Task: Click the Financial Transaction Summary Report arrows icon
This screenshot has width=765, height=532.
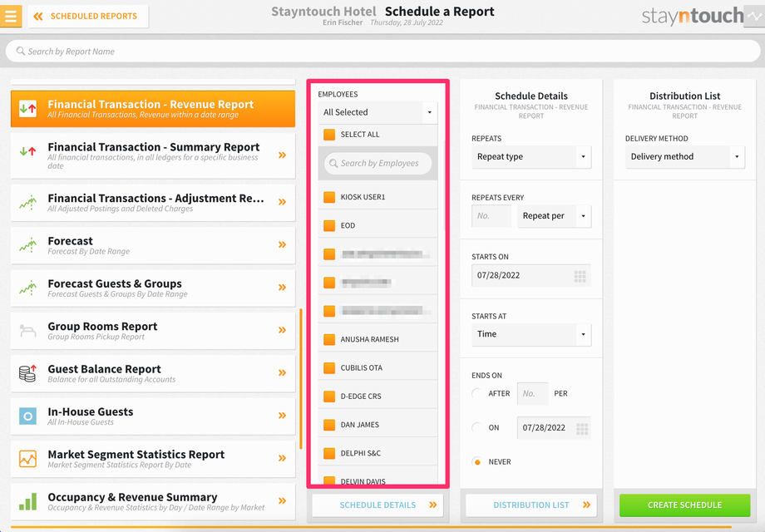Action: point(27,151)
